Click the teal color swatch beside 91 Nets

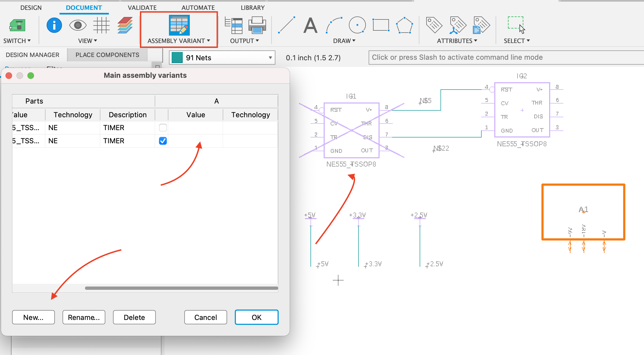177,58
